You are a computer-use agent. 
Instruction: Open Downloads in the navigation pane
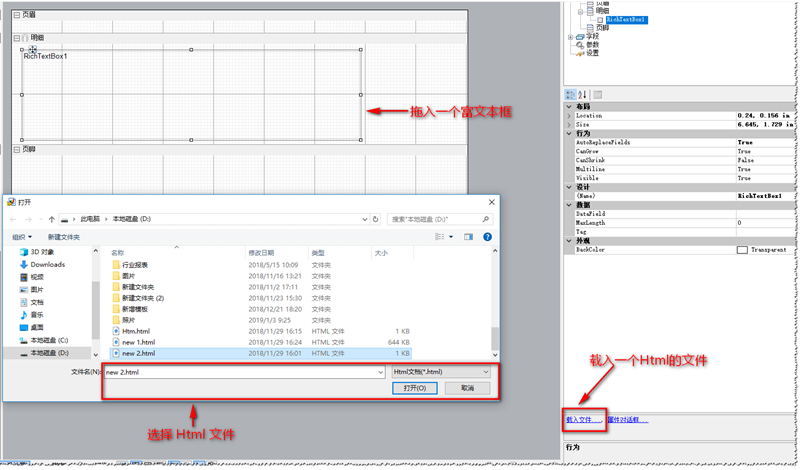coord(46,265)
